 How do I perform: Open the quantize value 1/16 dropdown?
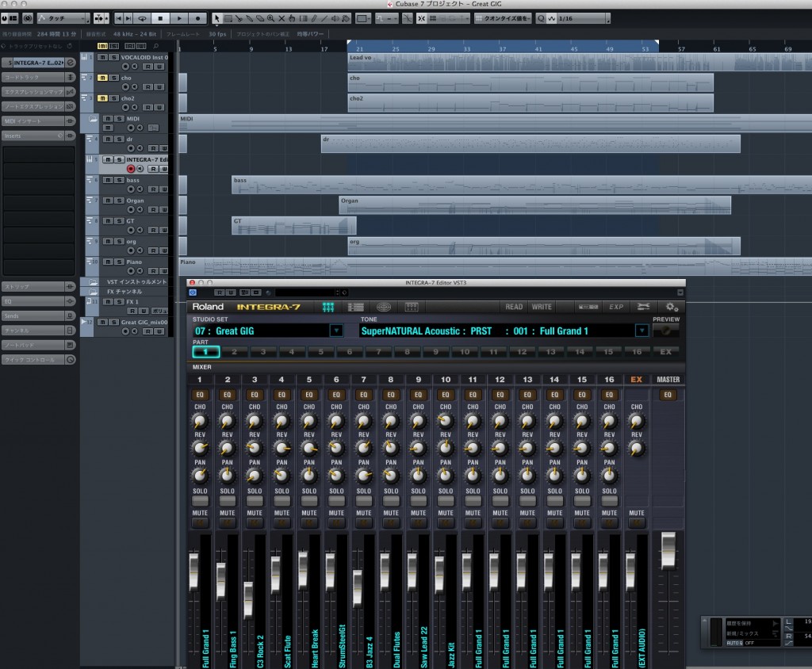tap(584, 18)
